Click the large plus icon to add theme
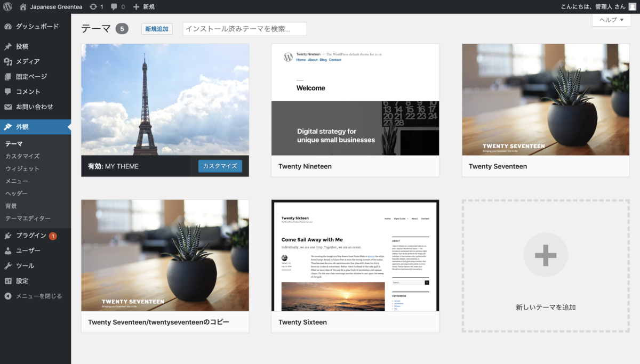Screen dimensions: 640x364 tap(546, 255)
